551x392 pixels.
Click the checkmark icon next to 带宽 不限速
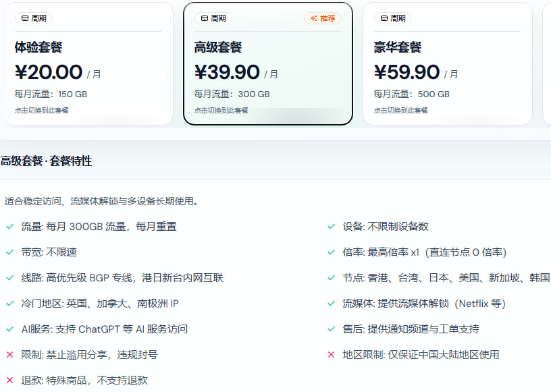click(x=9, y=252)
